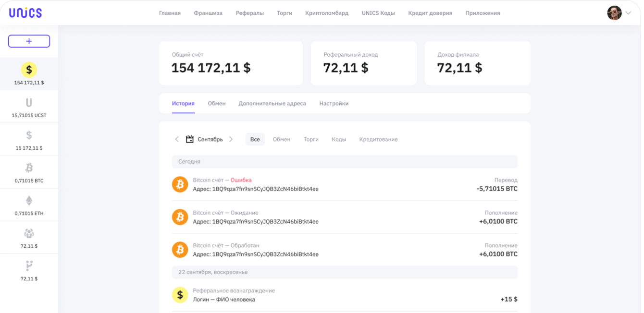This screenshot has width=644, height=313.
Task: Open the Настройки tab
Action: (334, 103)
